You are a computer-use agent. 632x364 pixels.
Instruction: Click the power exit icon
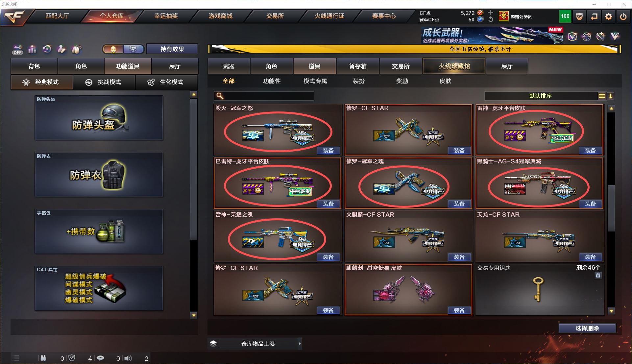[x=623, y=16]
